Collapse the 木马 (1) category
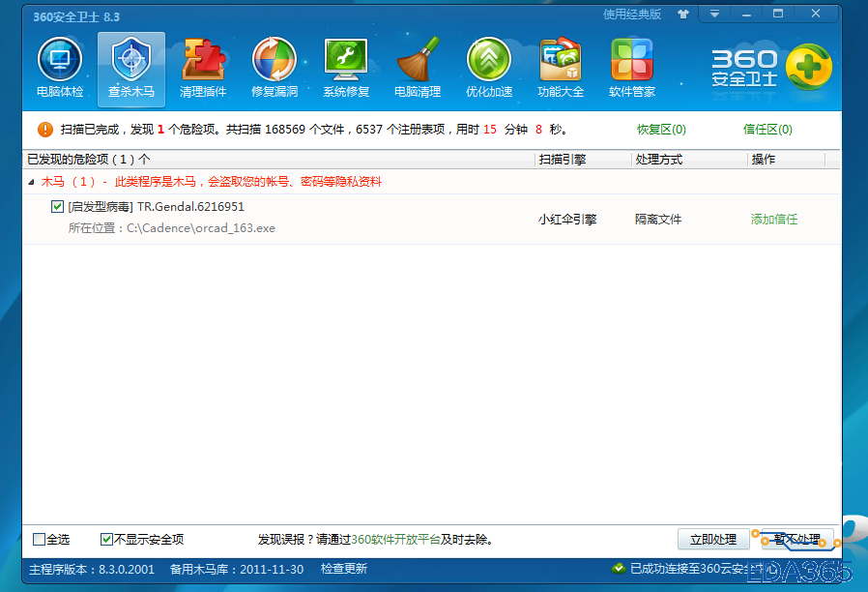The height and width of the screenshot is (592, 868). (x=32, y=182)
